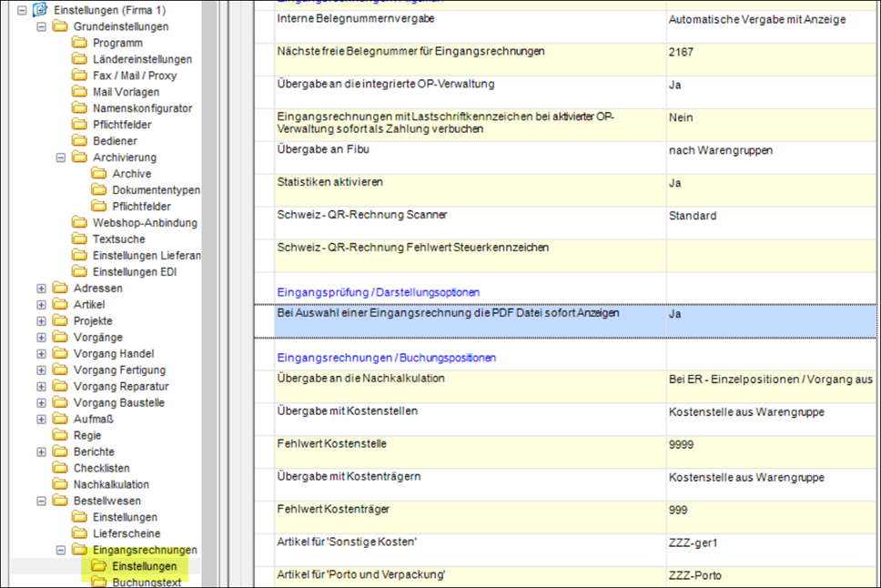Expand the Adressen tree node
The height and width of the screenshot is (588, 881).
pyautogui.click(x=41, y=289)
